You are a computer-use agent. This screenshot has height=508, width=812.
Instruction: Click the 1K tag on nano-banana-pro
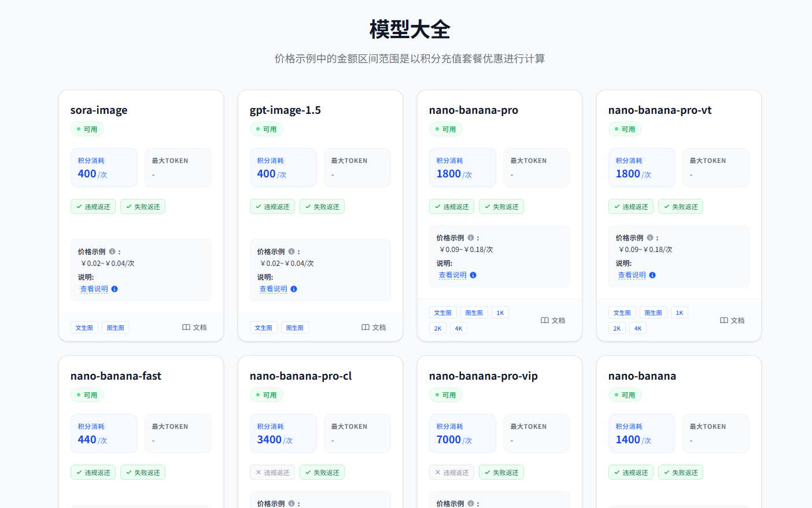coord(500,313)
